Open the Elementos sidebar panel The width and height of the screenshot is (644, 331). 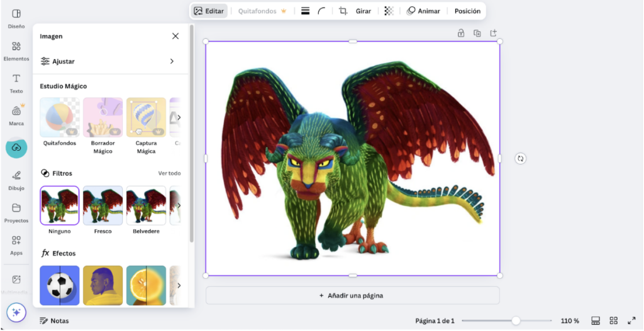[16, 51]
